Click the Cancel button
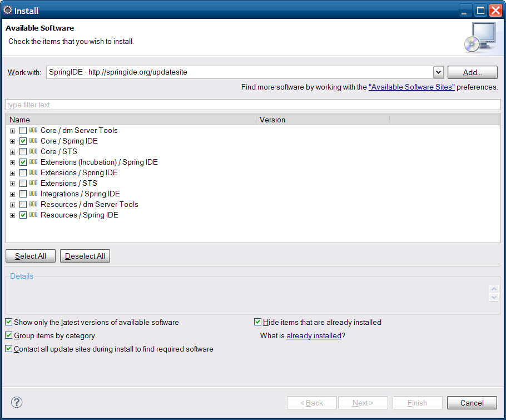Viewport: 506px width, 420px height. [x=472, y=403]
